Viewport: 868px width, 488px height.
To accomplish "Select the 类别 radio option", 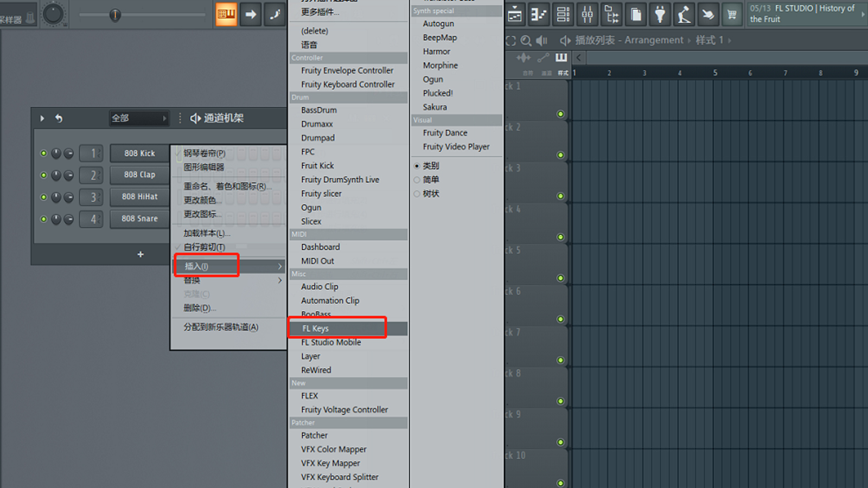I will click(x=417, y=166).
